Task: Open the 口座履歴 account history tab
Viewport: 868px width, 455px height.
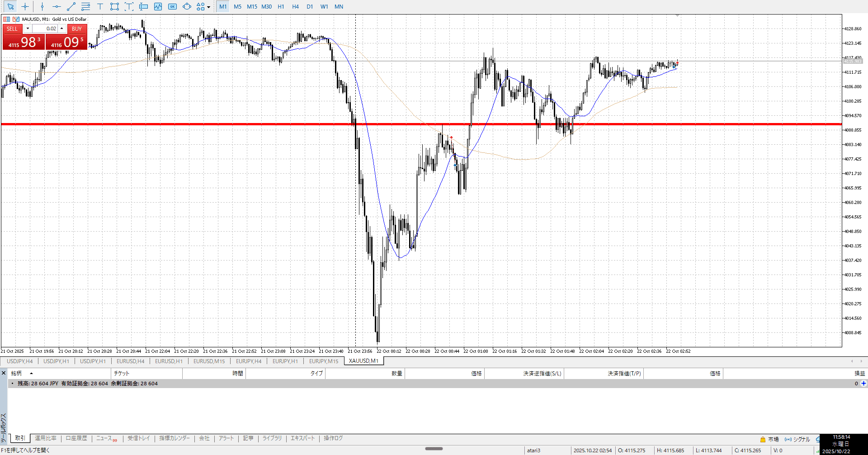Action: [x=76, y=438]
